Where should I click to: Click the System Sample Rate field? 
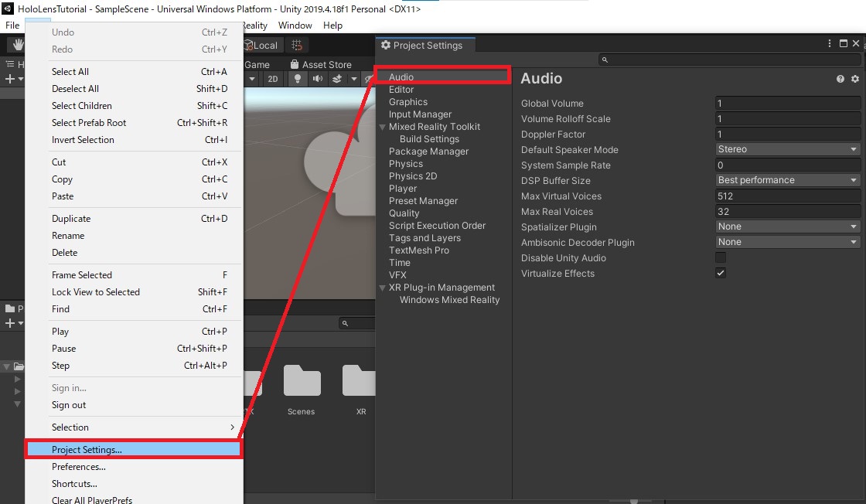788,165
